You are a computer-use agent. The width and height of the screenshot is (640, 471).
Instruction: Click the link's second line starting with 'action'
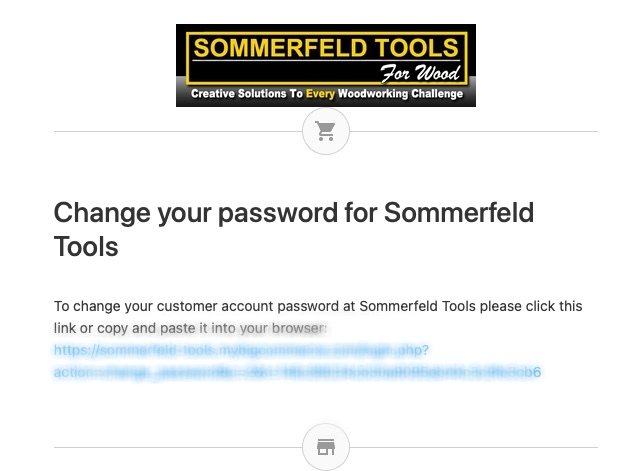coord(297,372)
